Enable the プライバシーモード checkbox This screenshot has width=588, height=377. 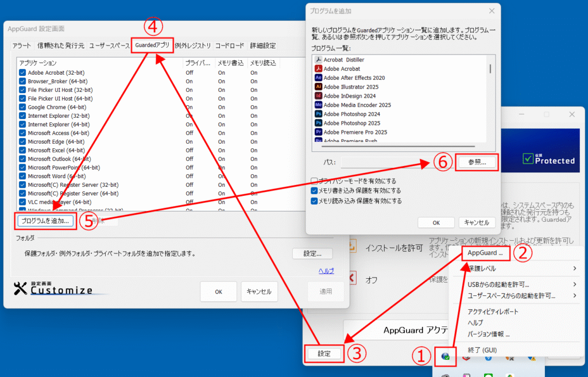point(314,180)
